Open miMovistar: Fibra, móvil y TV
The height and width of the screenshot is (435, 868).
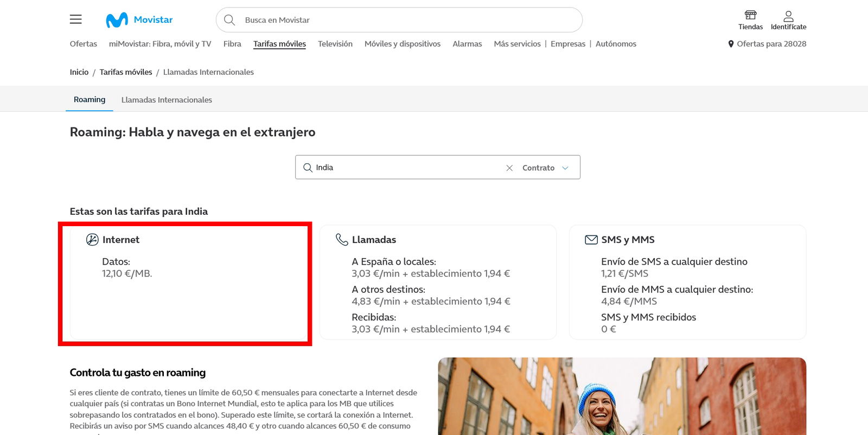pos(160,44)
